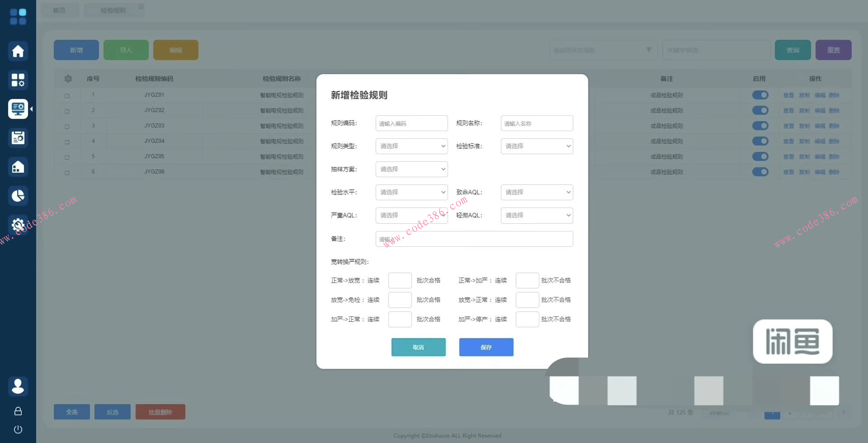The height and width of the screenshot is (443, 868).
Task: Click the 取消 button
Action: (x=418, y=347)
